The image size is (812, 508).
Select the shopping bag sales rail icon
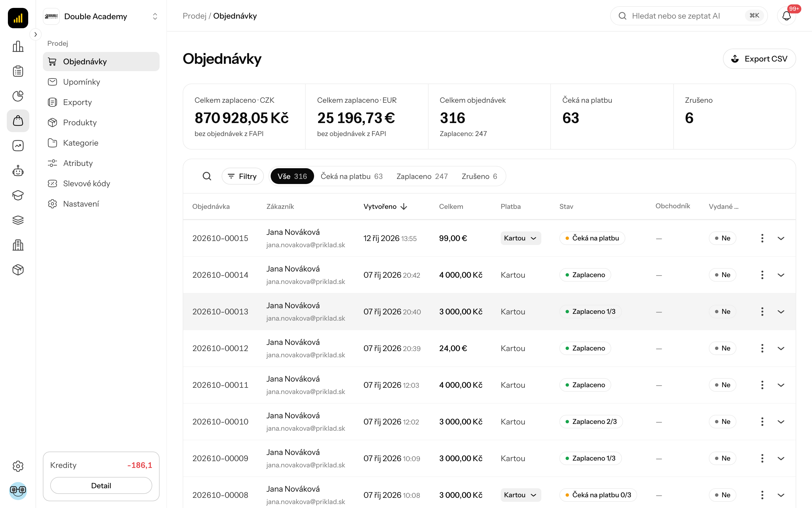pos(18,121)
